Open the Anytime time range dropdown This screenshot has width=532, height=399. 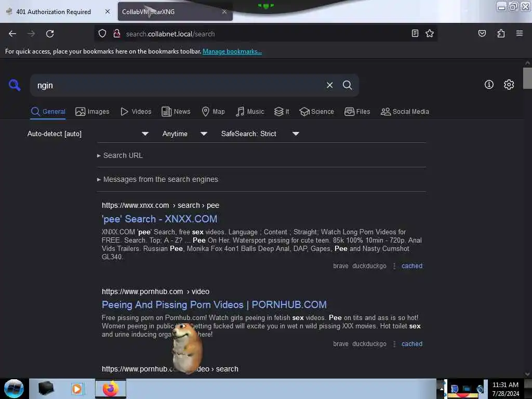coord(184,134)
